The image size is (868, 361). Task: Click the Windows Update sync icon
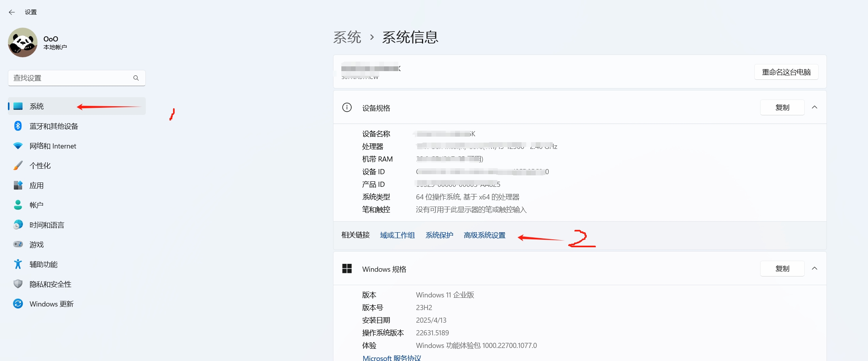click(18, 304)
